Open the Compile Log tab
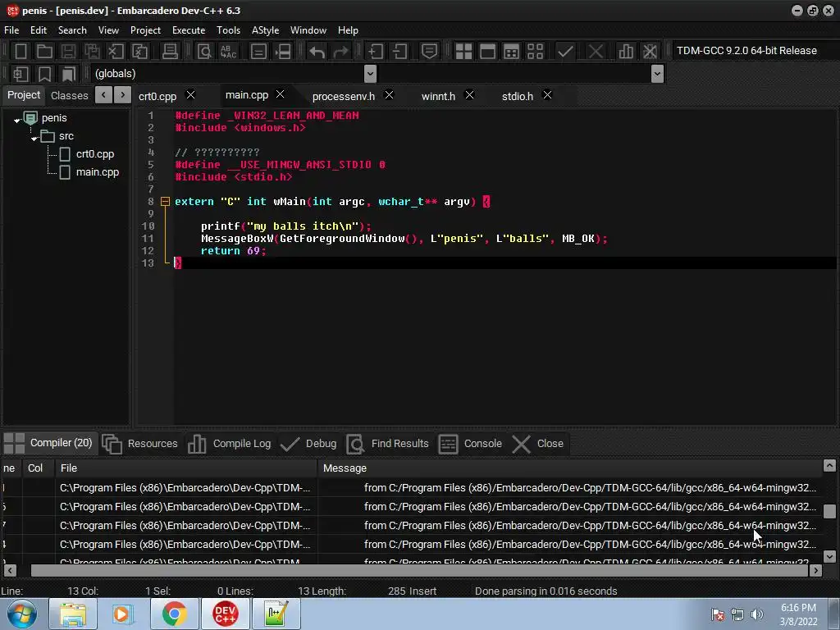 [x=230, y=444]
